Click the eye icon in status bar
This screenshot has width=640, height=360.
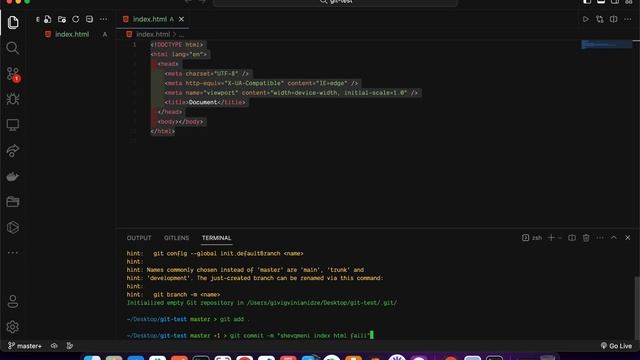point(54,346)
